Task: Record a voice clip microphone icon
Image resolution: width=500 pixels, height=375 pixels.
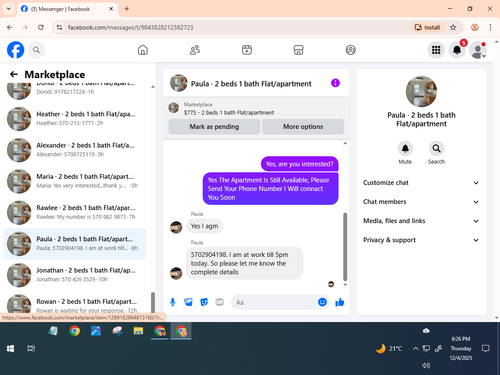Action: coord(173,302)
